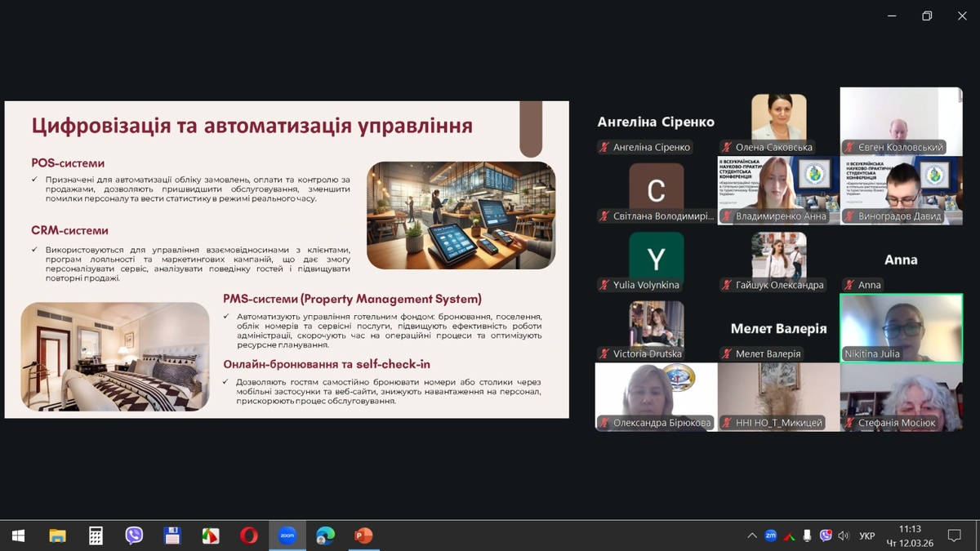Screen dimensions: 980x551
Task: Click the Viber icon in the system tray
Action: pyautogui.click(x=826, y=535)
